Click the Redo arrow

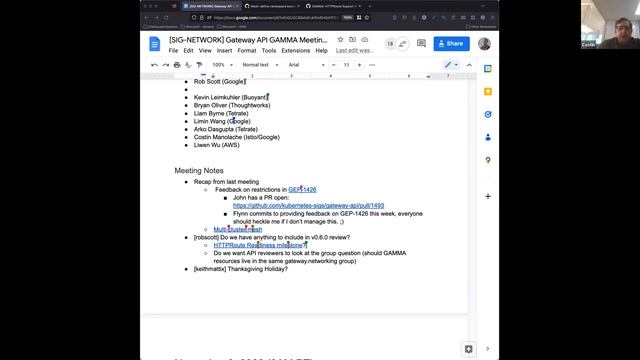[x=165, y=65]
